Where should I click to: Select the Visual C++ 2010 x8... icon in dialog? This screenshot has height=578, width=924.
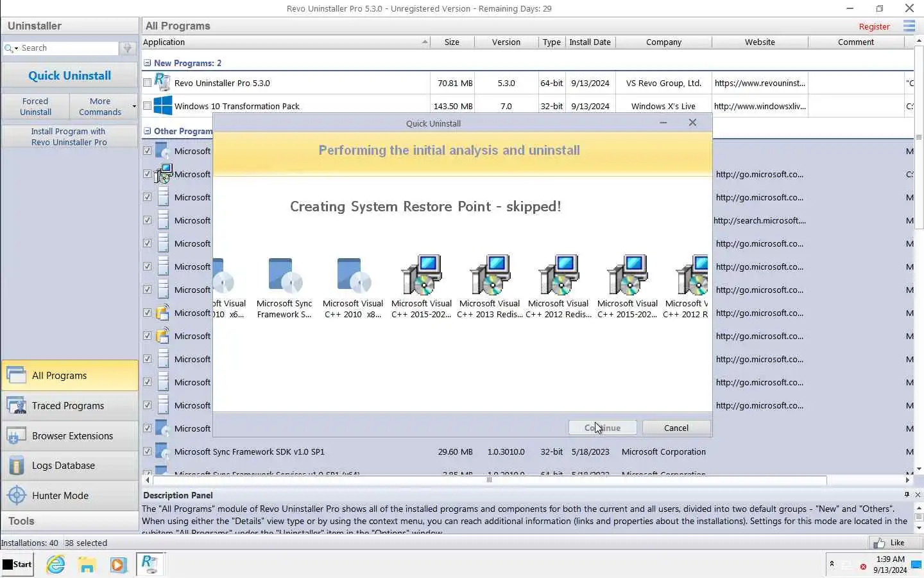pos(353,275)
